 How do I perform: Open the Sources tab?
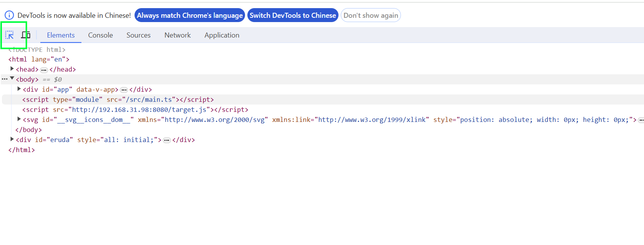138,35
